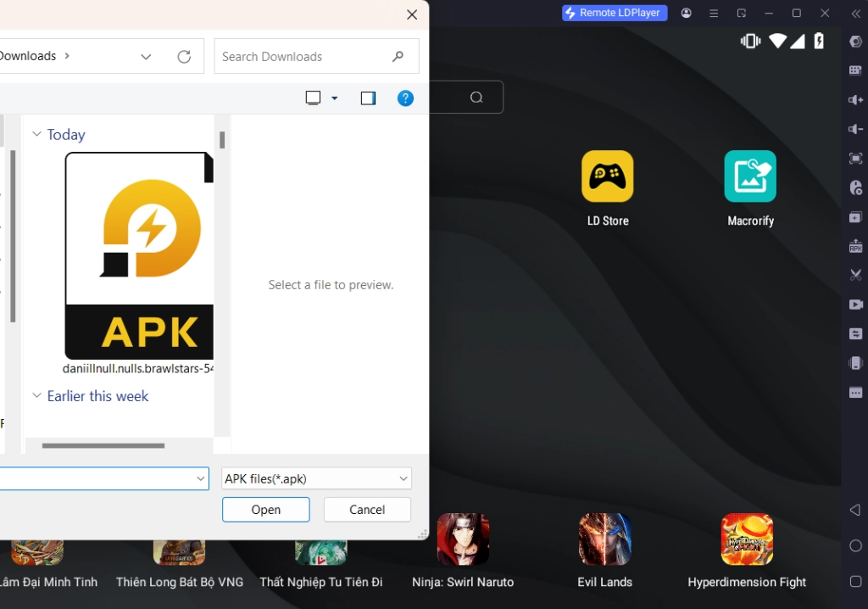Open the APK files type dropdown
The height and width of the screenshot is (609, 868).
pos(316,479)
